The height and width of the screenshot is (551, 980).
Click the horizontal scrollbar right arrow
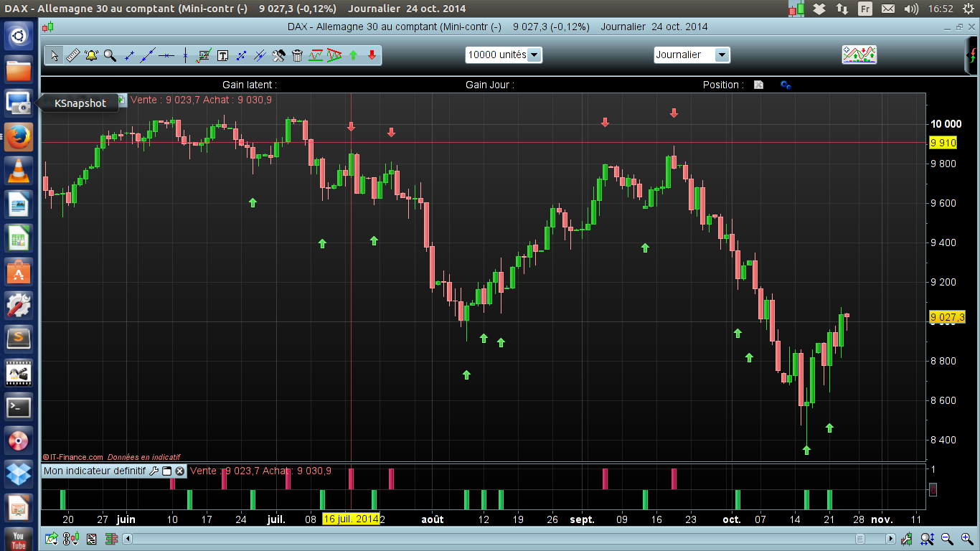890,539
